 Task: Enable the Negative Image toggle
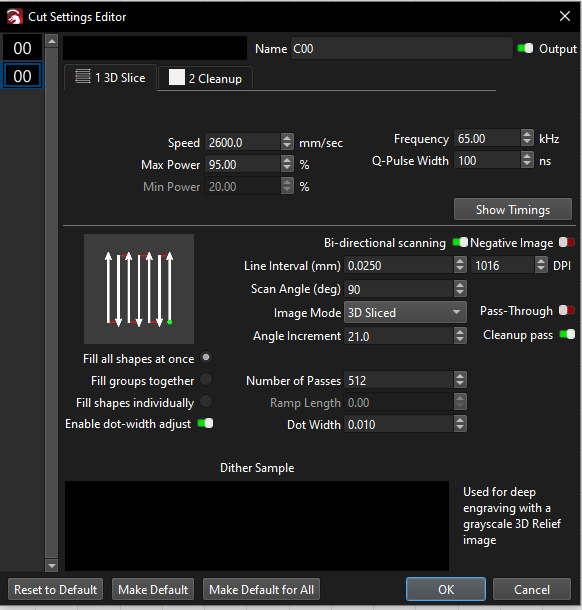pyautogui.click(x=566, y=242)
